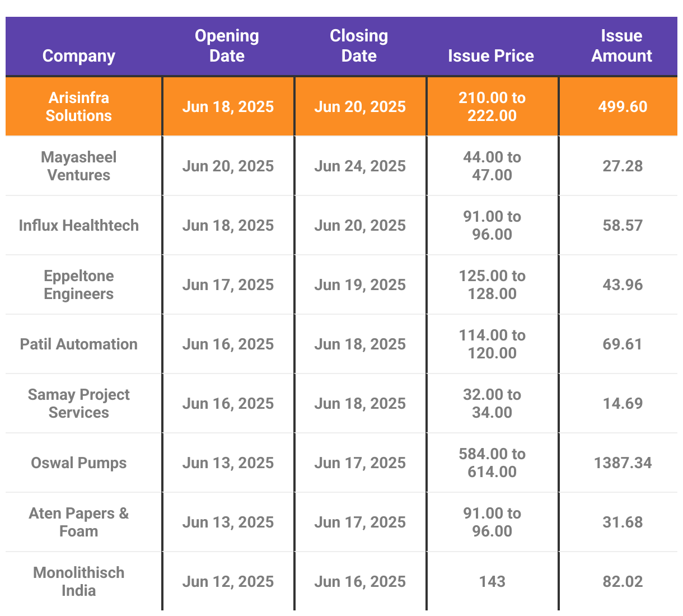Click Oswal Pumps issue amount 1387.34
Viewport: 683px width, 616px height.
(623, 463)
